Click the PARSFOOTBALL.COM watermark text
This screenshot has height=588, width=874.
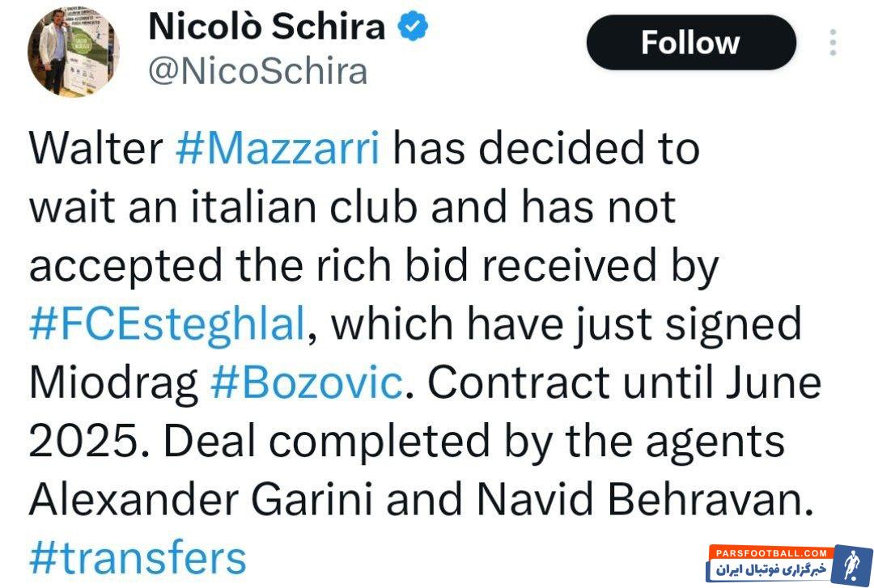[769, 552]
